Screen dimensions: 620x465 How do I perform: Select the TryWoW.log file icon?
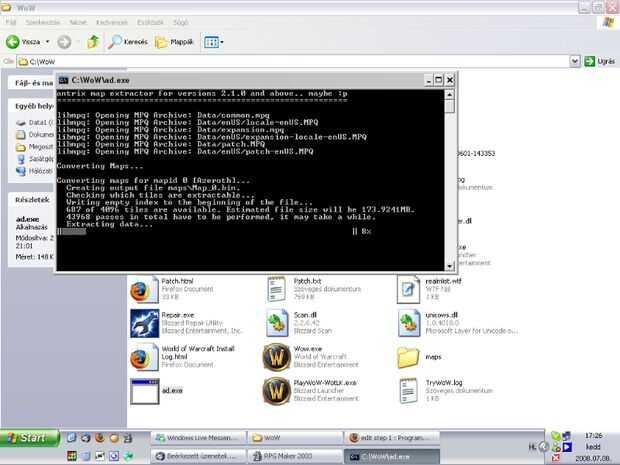pos(408,391)
